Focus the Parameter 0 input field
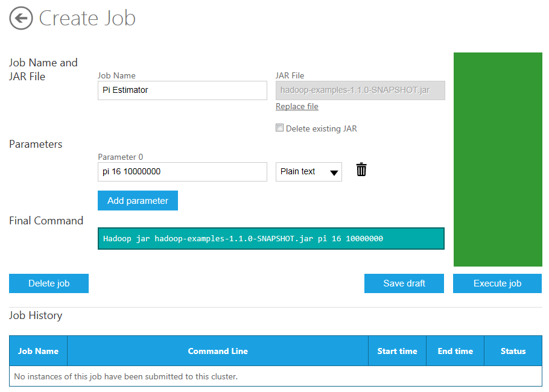 [x=182, y=171]
